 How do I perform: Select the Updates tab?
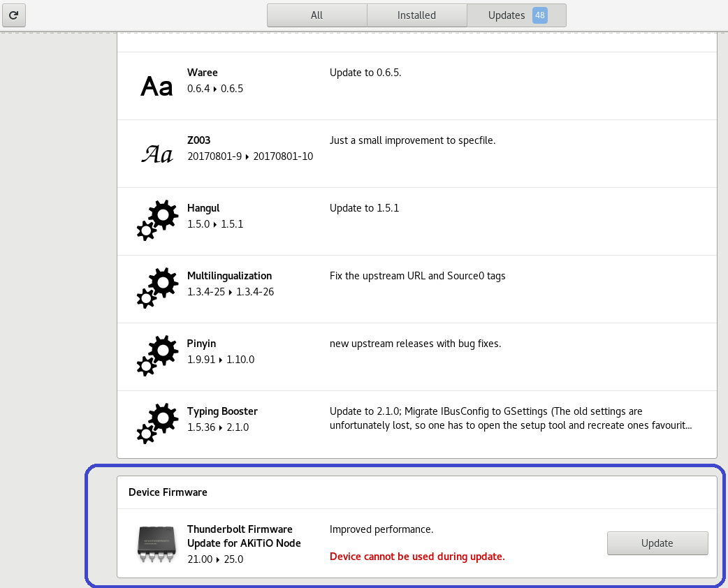[x=507, y=15]
